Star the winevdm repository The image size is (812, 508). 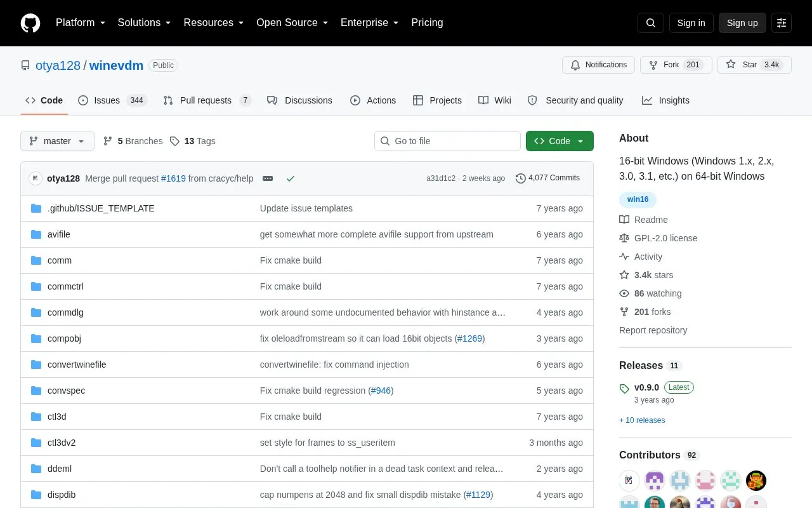coord(754,65)
